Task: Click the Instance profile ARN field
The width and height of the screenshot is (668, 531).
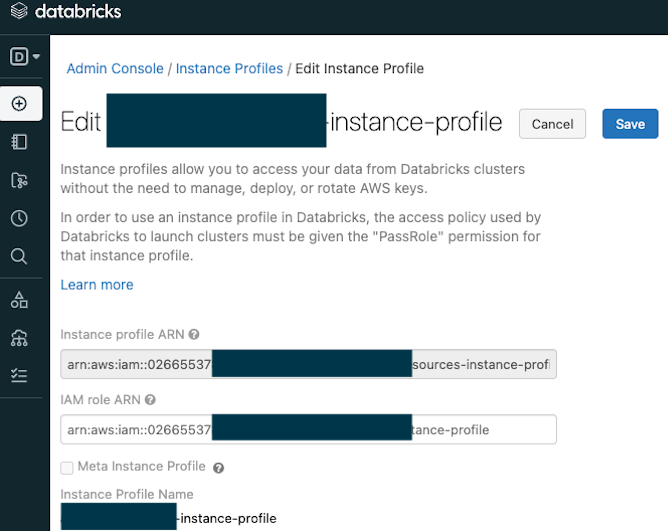Action: coord(308,364)
